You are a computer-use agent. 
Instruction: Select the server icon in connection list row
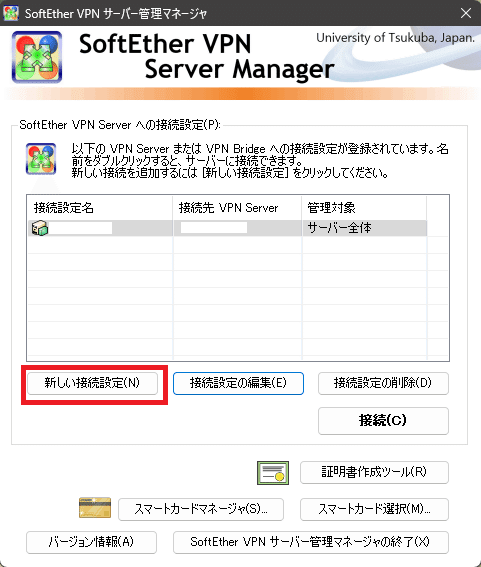click(x=40, y=228)
